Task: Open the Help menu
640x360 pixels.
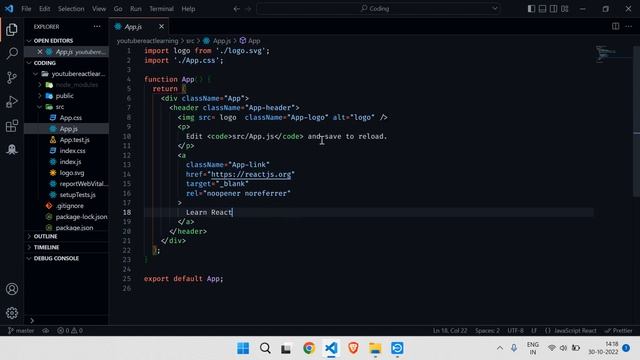Action: click(188, 9)
